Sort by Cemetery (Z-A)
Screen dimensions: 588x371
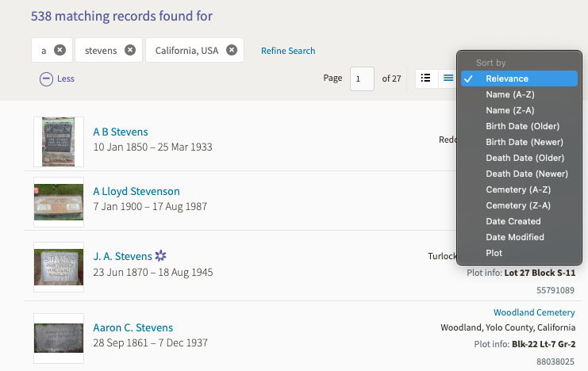(x=519, y=205)
